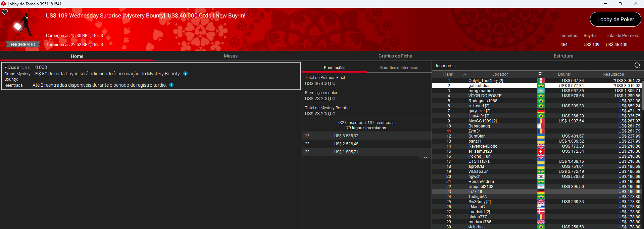Switch to the Mesas tab
Screen dimensions: 644x229
231,56
